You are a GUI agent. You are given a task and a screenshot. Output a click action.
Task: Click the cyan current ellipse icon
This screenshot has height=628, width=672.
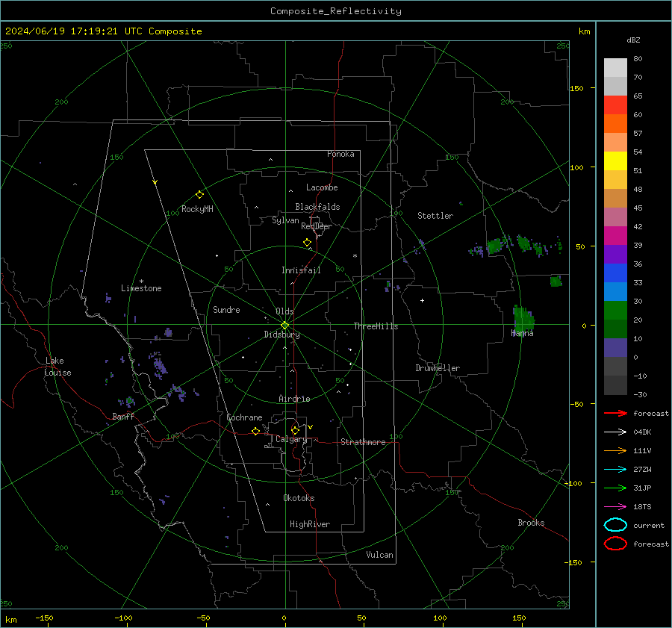(615, 525)
